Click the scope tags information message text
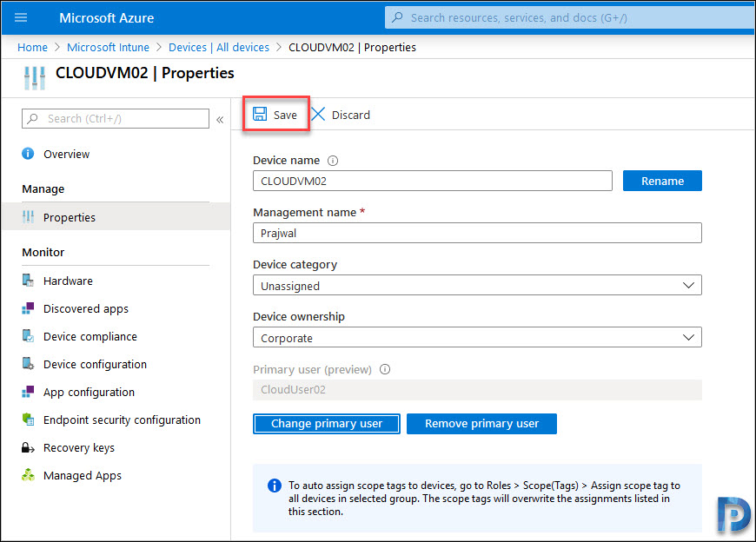Viewport: 756px width, 542px height. 484,499
